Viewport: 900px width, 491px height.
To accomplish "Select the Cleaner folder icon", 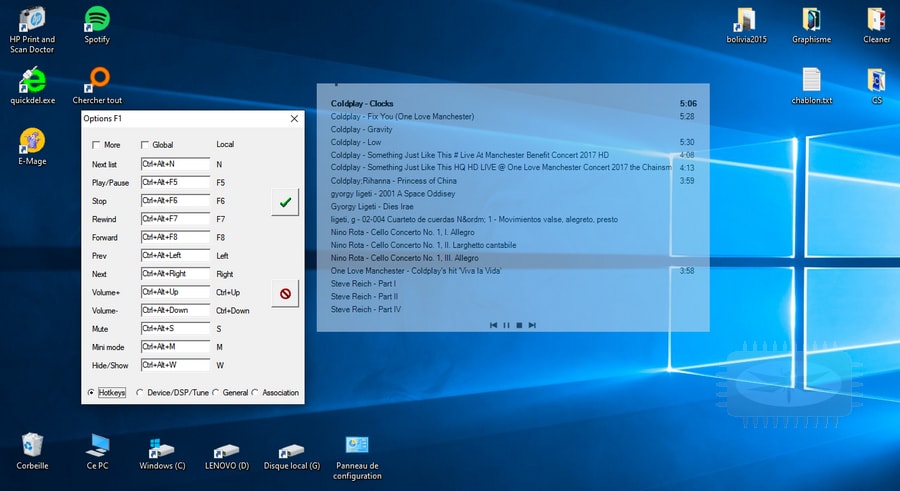I will (876, 25).
